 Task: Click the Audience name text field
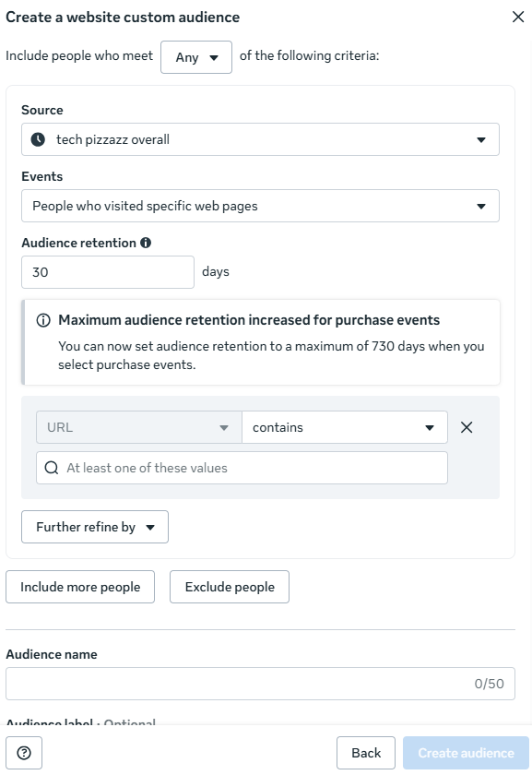260,684
